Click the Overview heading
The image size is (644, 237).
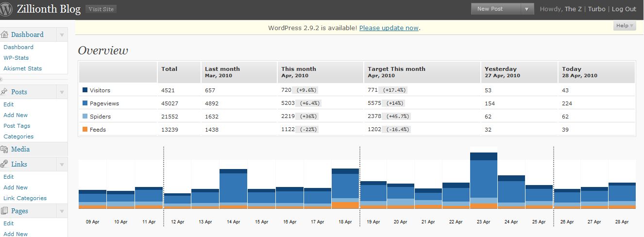point(103,51)
